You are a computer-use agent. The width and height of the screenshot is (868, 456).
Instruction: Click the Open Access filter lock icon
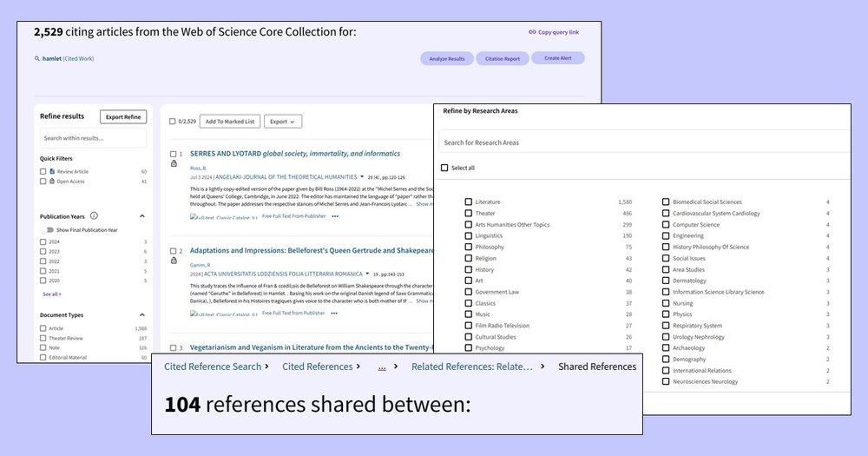coord(52,182)
